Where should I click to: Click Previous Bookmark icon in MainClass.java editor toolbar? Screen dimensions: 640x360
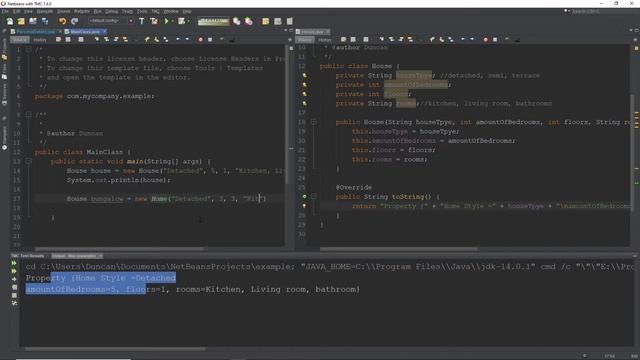[147, 40]
